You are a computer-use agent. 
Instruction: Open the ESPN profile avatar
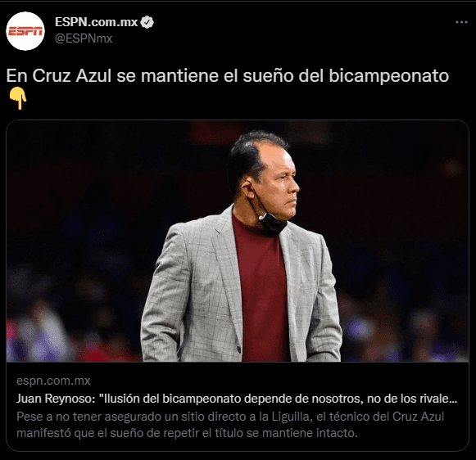pyautogui.click(x=25, y=31)
